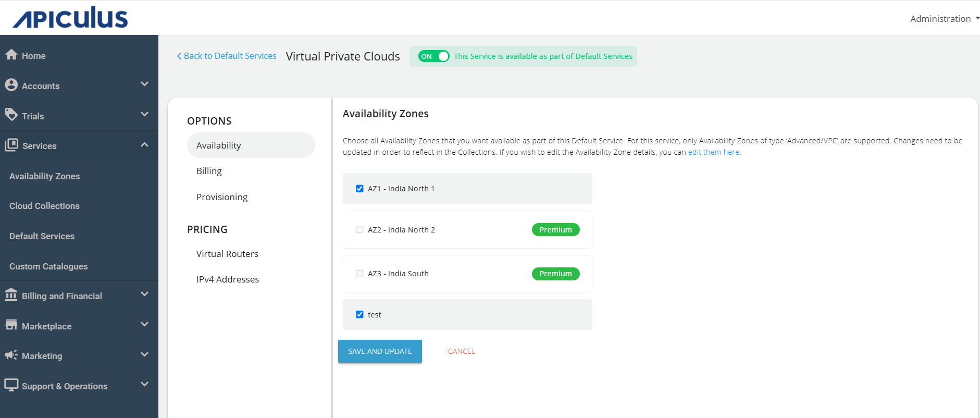The height and width of the screenshot is (418, 980).
Task: Click the Marketing megaphone icon
Action: (11, 355)
